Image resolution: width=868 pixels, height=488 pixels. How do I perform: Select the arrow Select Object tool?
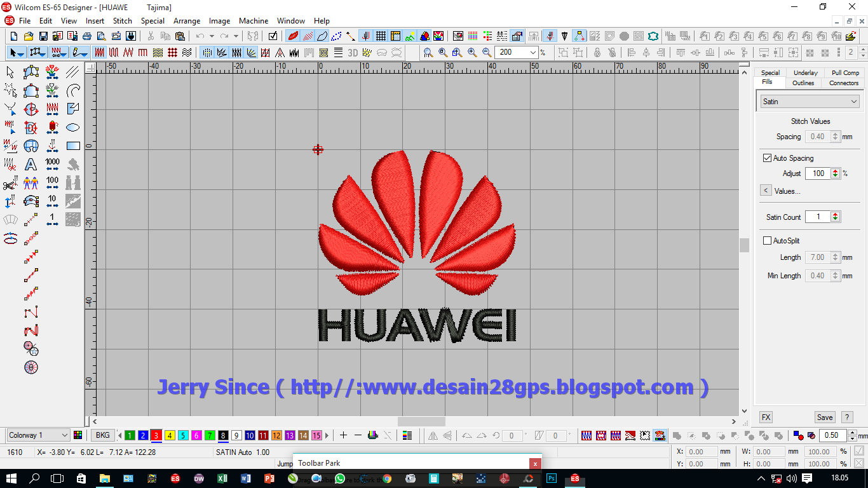coord(10,72)
